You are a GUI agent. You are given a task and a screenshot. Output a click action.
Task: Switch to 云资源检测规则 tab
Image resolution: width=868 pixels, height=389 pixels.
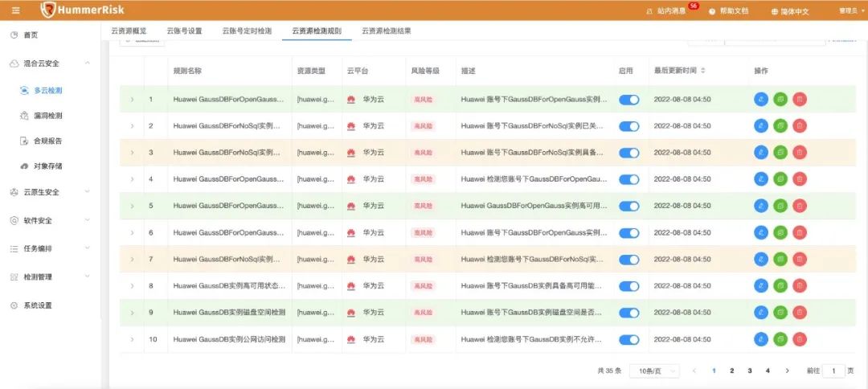317,31
